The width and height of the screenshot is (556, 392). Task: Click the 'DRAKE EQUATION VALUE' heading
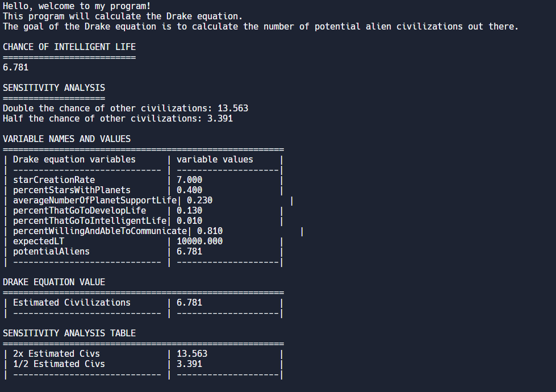(x=54, y=282)
